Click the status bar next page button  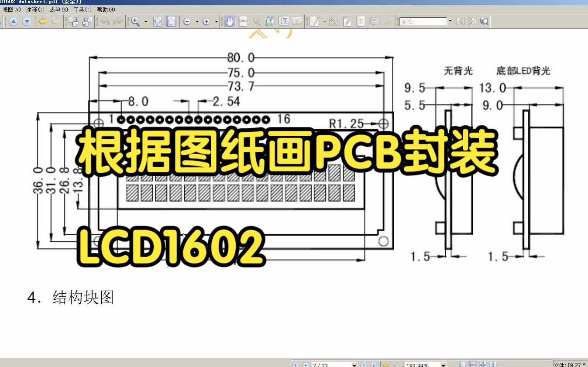(364, 365)
